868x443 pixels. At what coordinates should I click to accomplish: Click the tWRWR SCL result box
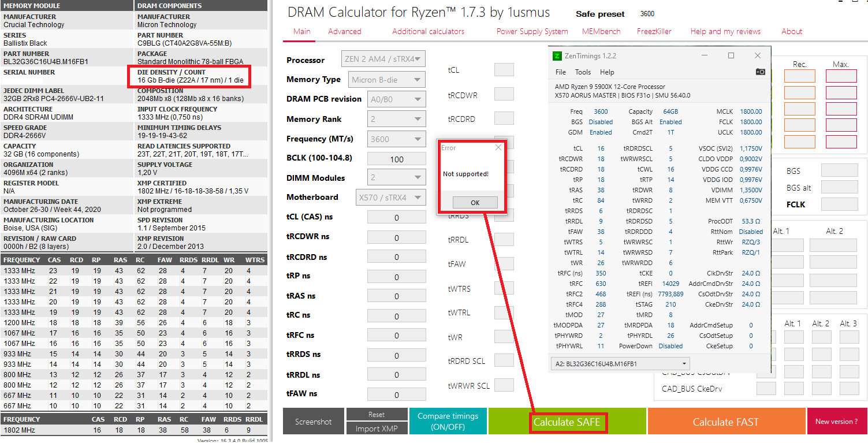pyautogui.click(x=504, y=385)
